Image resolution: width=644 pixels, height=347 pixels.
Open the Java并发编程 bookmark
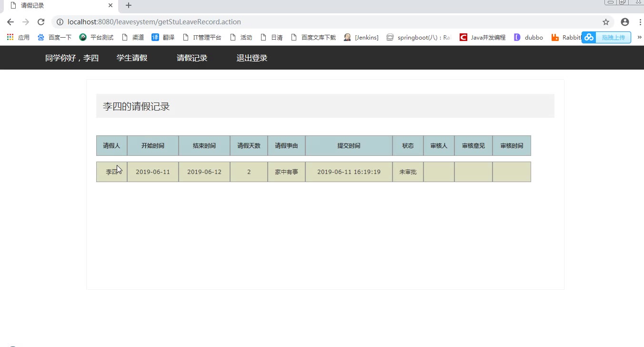point(483,37)
